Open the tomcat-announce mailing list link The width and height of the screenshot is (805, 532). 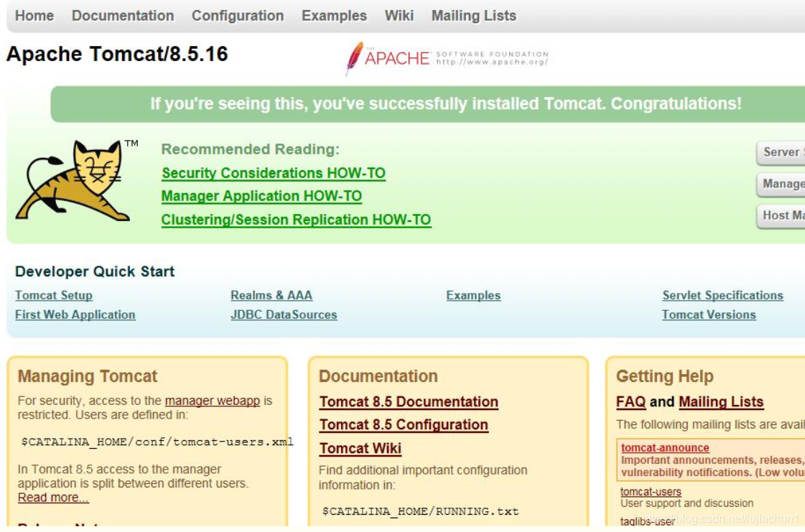pos(665,448)
